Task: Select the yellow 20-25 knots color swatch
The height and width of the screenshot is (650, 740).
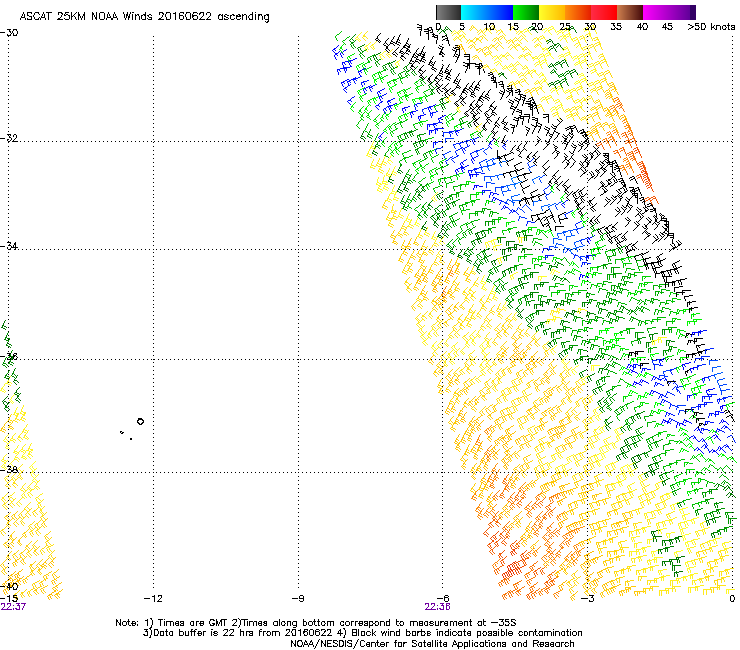Action: [552, 12]
